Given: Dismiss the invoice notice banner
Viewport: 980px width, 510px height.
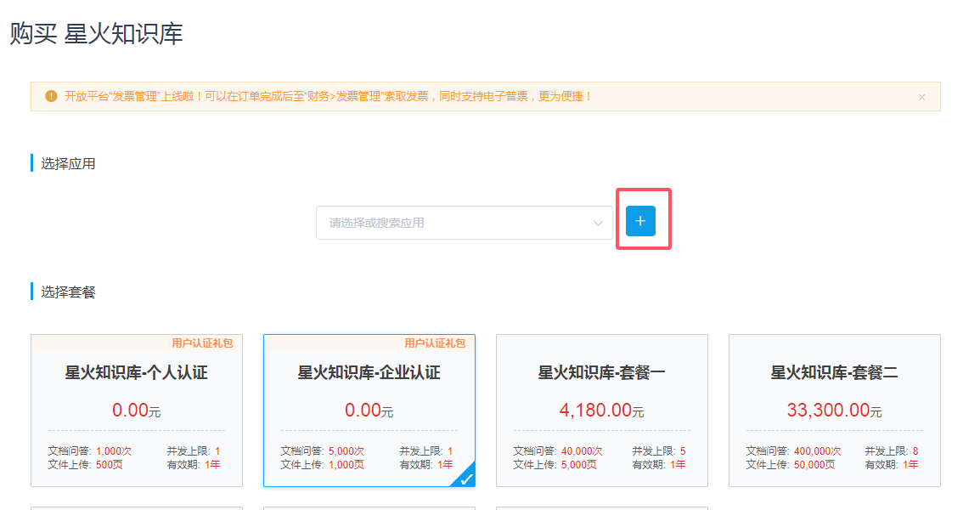Looking at the screenshot, I should click(922, 97).
